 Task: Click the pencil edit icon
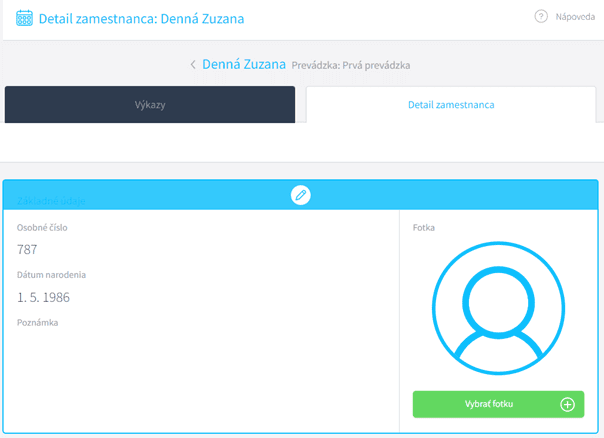301,195
